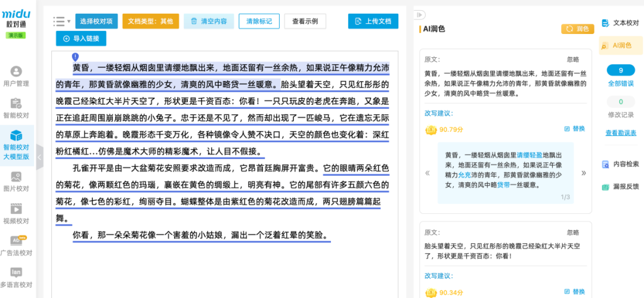The height and width of the screenshot is (298, 644).
Task: Click highlighted word 请缕轻盈 in suggestion
Action: (530, 156)
